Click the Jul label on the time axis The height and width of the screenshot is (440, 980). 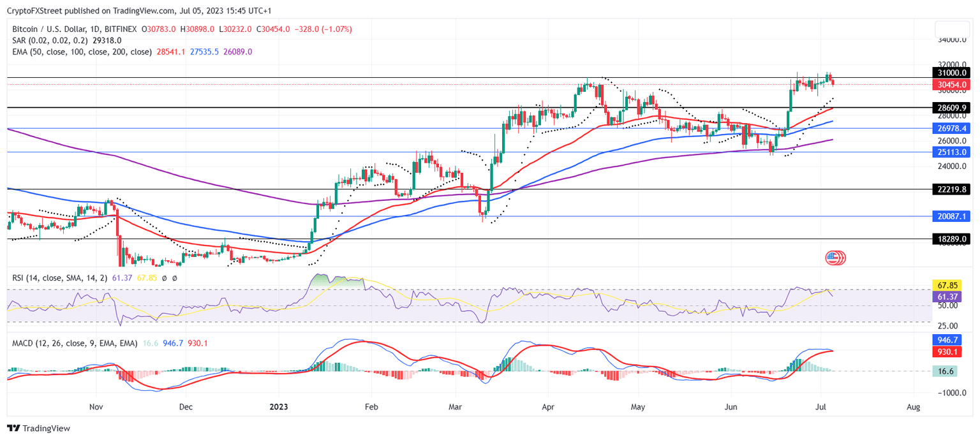(x=821, y=406)
